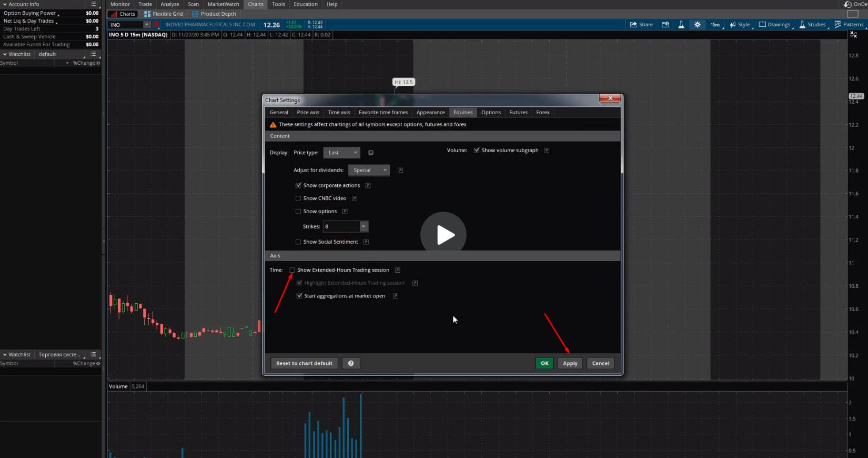The height and width of the screenshot is (458, 868).
Task: Click info icon beside Show CNBC video
Action: (355, 198)
